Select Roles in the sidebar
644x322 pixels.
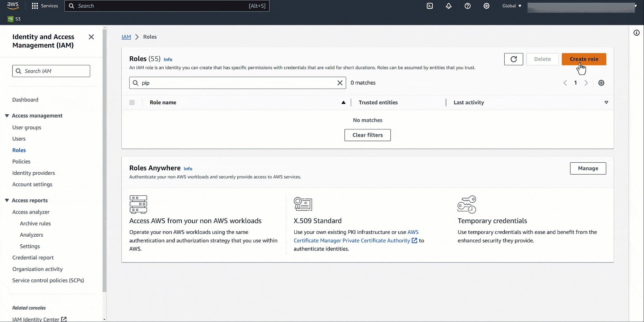click(19, 150)
